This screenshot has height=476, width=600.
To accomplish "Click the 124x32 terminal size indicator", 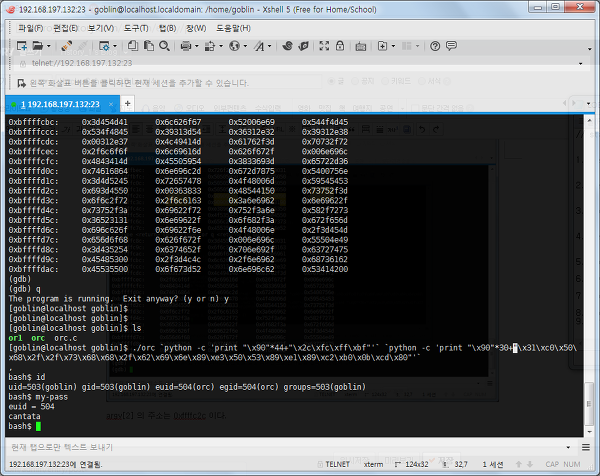I will click(412, 464).
